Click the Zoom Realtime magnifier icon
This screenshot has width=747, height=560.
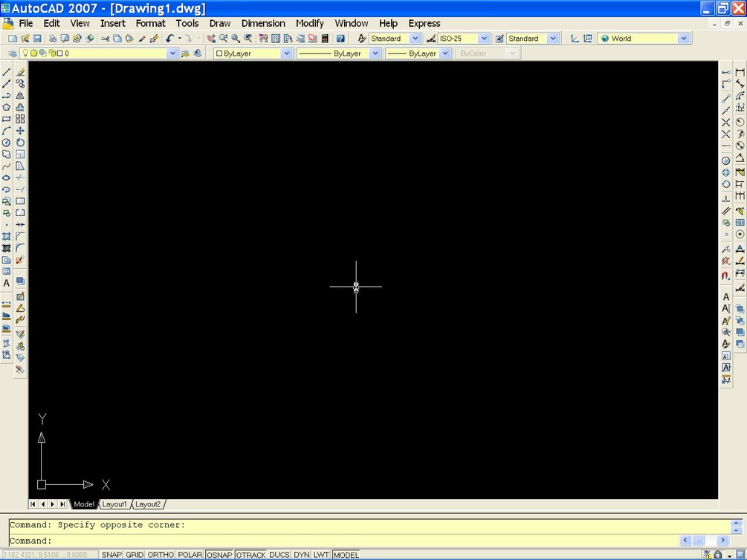[224, 39]
